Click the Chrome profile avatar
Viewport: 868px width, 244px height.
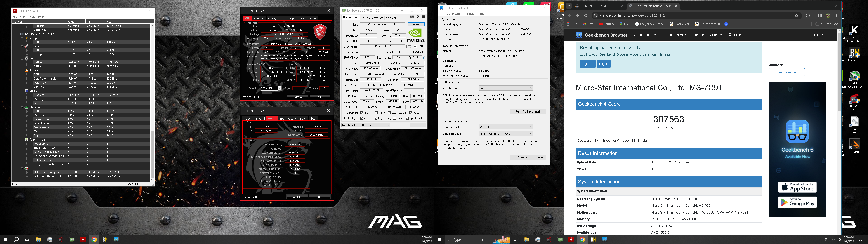coord(828,16)
